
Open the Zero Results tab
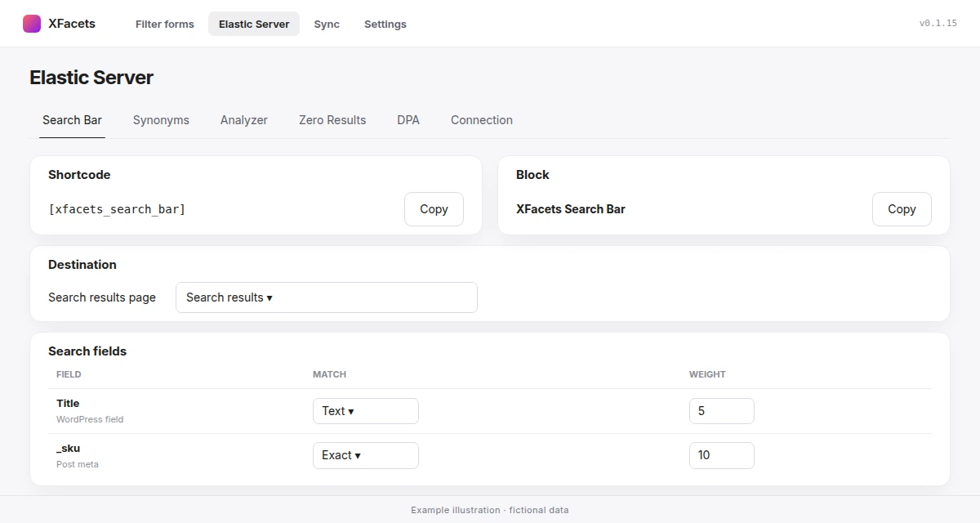[x=332, y=120]
